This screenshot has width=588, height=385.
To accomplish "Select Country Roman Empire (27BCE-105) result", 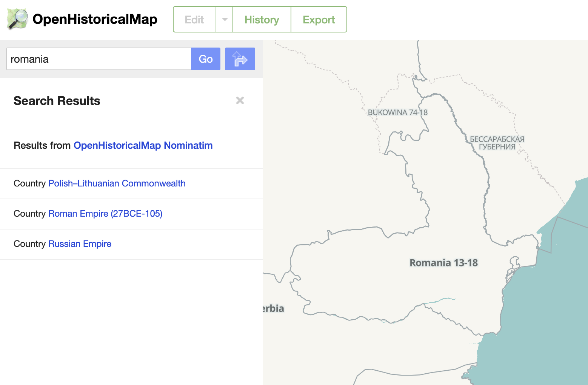I will pyautogui.click(x=105, y=214).
